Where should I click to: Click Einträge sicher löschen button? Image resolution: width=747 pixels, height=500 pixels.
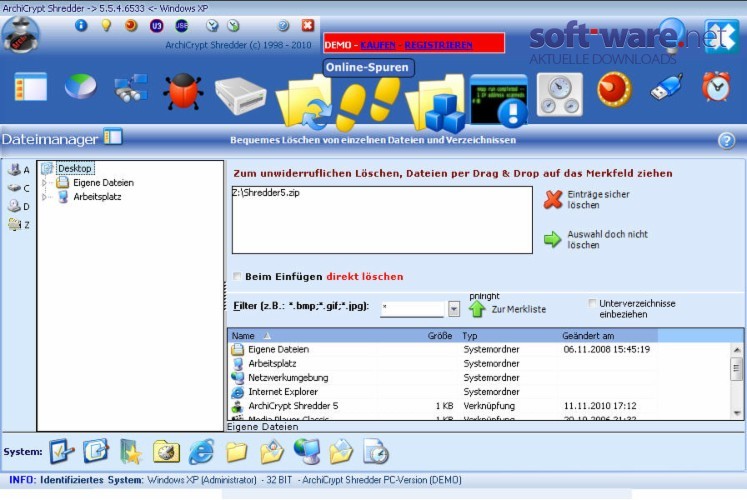587,200
